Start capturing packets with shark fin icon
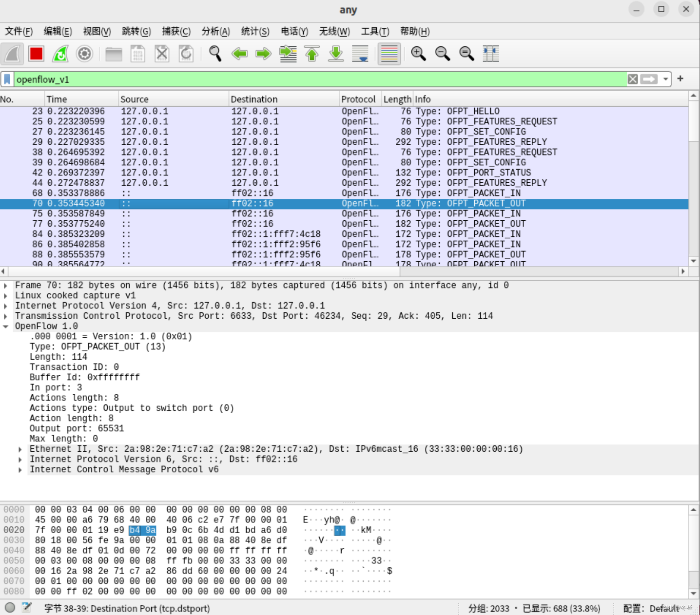Viewport: 700px width, 615px height. (13, 54)
